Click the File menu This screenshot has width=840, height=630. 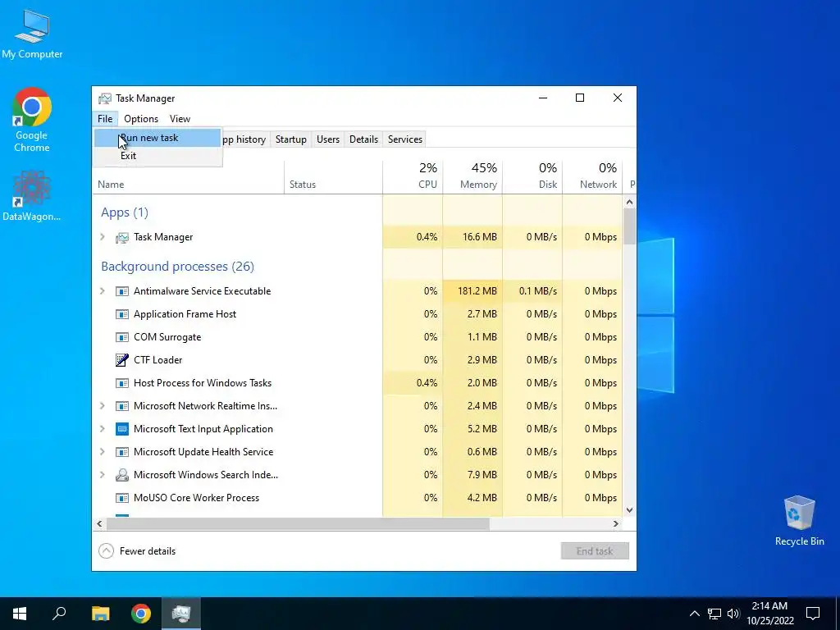pos(105,119)
